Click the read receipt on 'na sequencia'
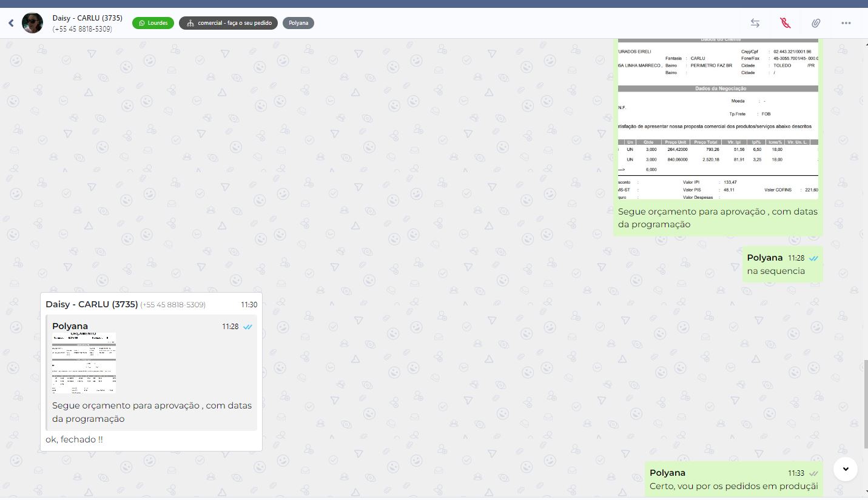This screenshot has height=500, width=868. click(x=813, y=258)
